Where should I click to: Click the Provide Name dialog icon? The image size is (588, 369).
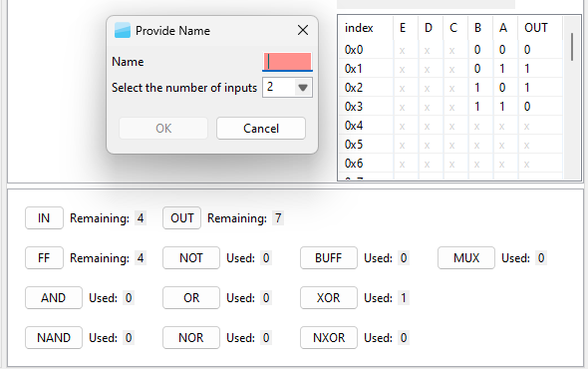pyautogui.click(x=123, y=30)
